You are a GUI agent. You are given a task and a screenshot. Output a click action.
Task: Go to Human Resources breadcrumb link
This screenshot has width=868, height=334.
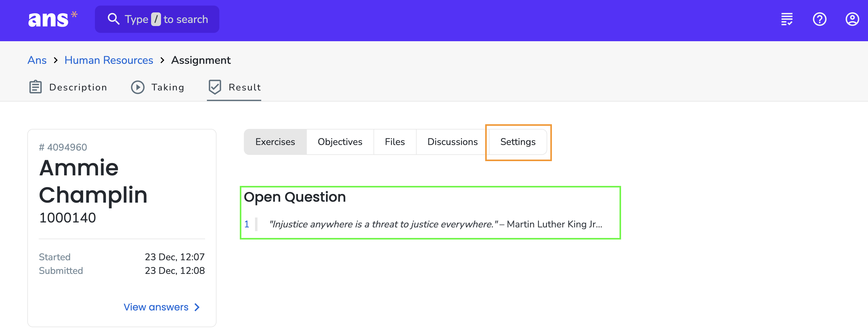coord(109,60)
